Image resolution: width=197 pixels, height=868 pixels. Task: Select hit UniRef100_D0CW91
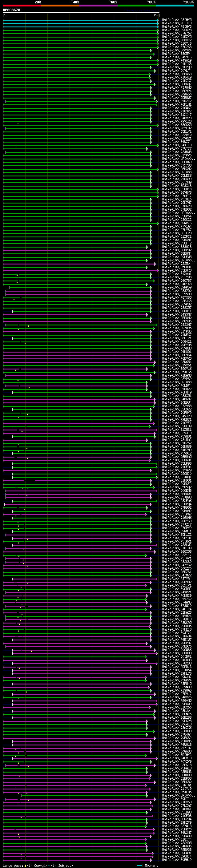click(x=177, y=853)
